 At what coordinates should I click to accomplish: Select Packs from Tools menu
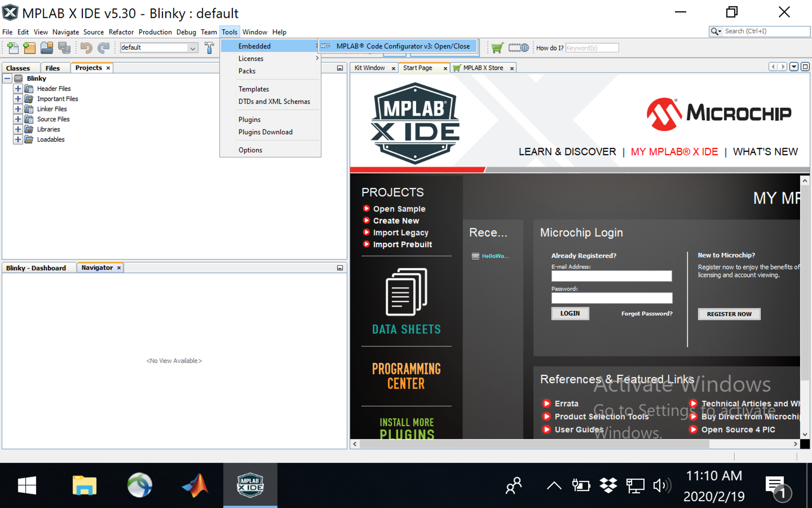click(270, 71)
